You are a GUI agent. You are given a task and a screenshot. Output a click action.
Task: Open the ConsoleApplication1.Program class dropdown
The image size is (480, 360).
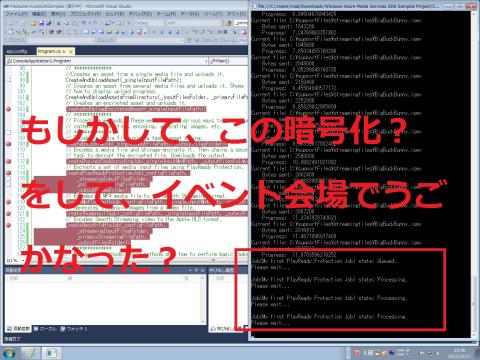click(x=107, y=61)
